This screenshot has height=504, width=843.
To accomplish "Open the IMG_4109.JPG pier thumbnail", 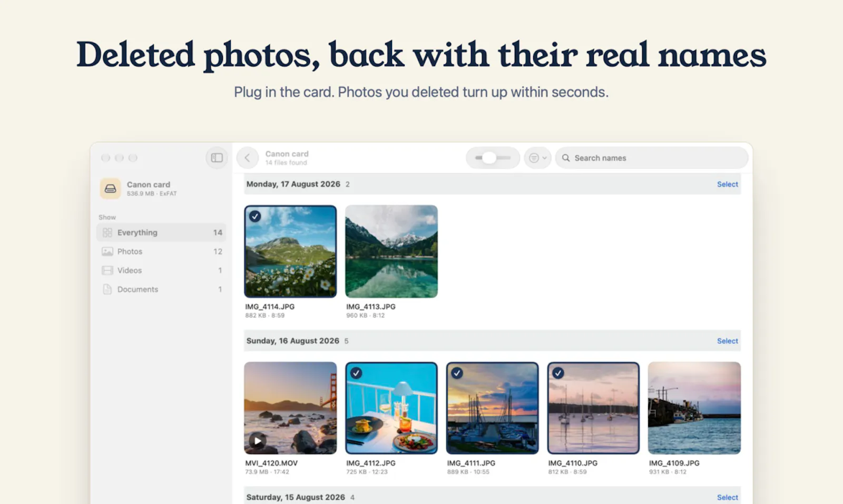I will coord(694,408).
